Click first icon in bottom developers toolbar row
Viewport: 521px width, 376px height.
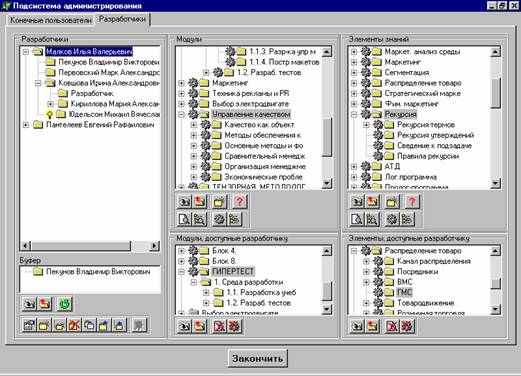pos(29,325)
